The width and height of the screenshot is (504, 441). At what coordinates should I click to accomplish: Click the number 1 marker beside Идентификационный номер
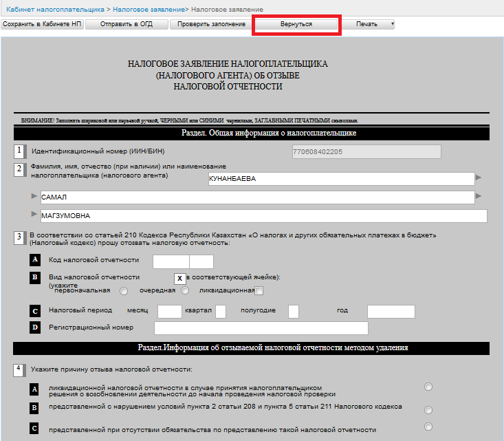(x=19, y=151)
